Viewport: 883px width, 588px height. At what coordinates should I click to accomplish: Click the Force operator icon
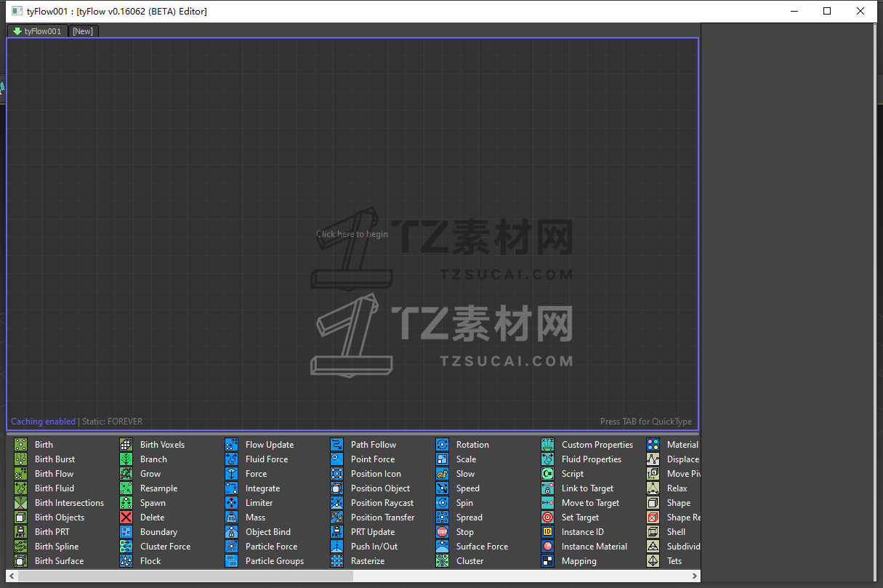click(231, 473)
